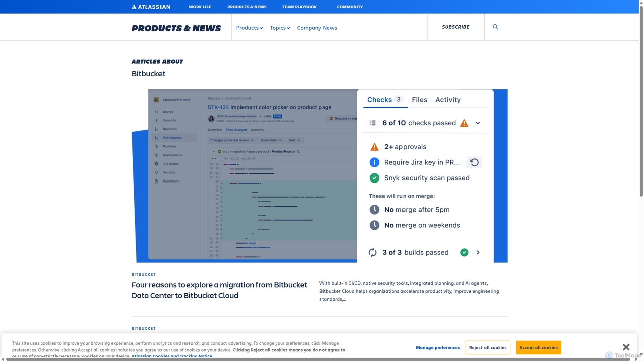The height and width of the screenshot is (362, 644).
Task: Accept all cookies
Action: [x=538, y=347]
